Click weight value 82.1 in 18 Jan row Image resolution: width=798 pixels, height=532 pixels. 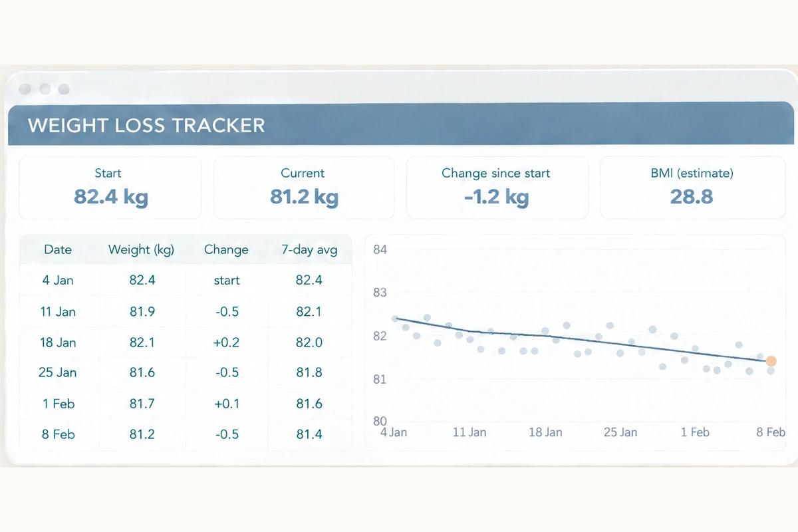click(142, 342)
